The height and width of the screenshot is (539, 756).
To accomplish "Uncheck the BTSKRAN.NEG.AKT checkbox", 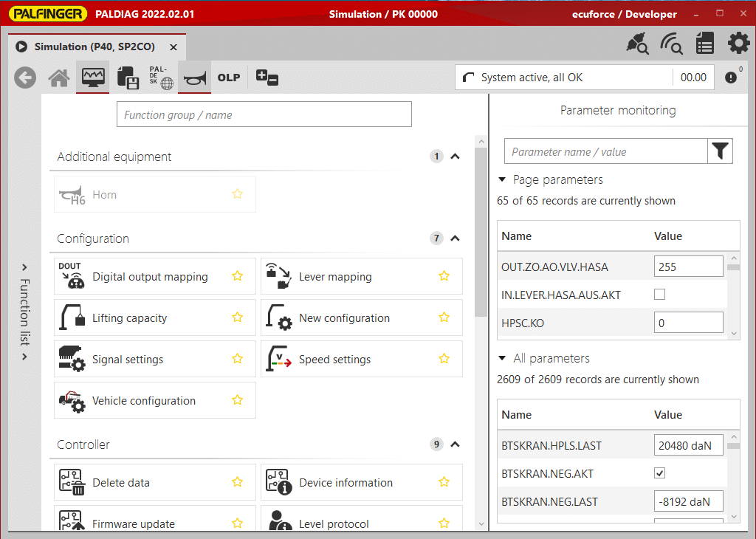I will pyautogui.click(x=660, y=473).
